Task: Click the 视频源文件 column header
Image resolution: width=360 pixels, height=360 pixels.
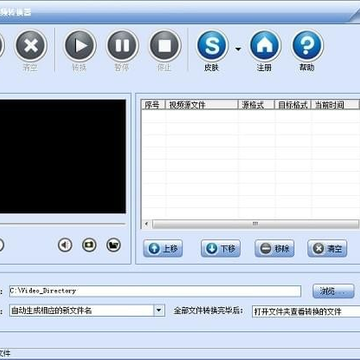Action: tap(202, 105)
